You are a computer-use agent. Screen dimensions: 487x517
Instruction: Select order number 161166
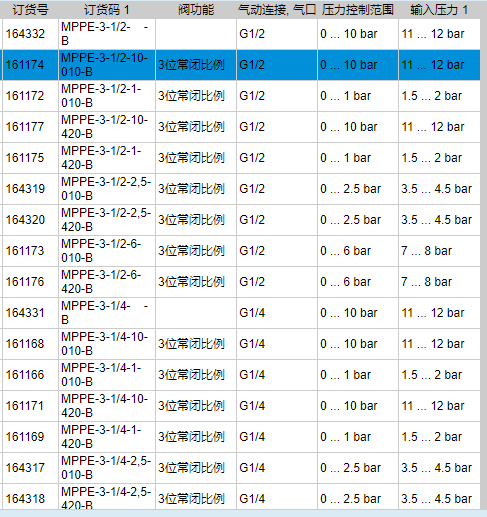[x=25, y=375]
